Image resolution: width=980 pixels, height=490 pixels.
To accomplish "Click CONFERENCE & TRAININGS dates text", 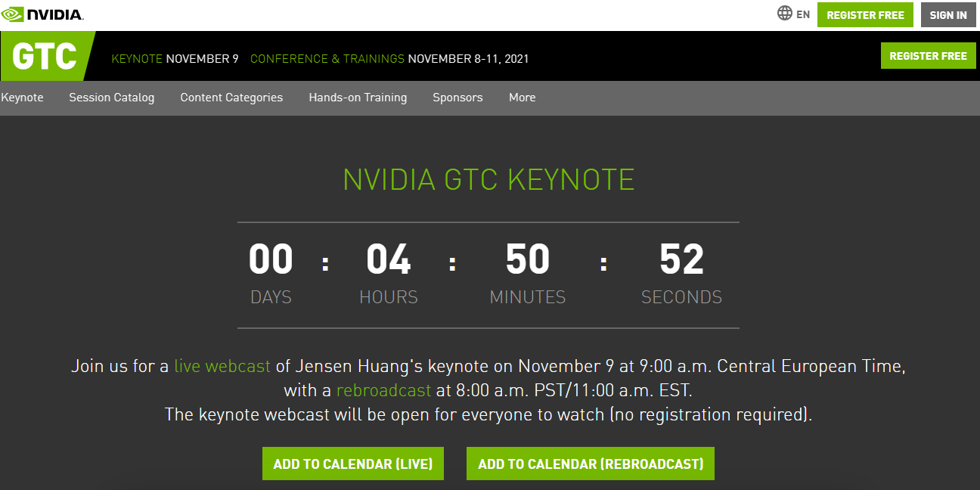I will point(389,59).
